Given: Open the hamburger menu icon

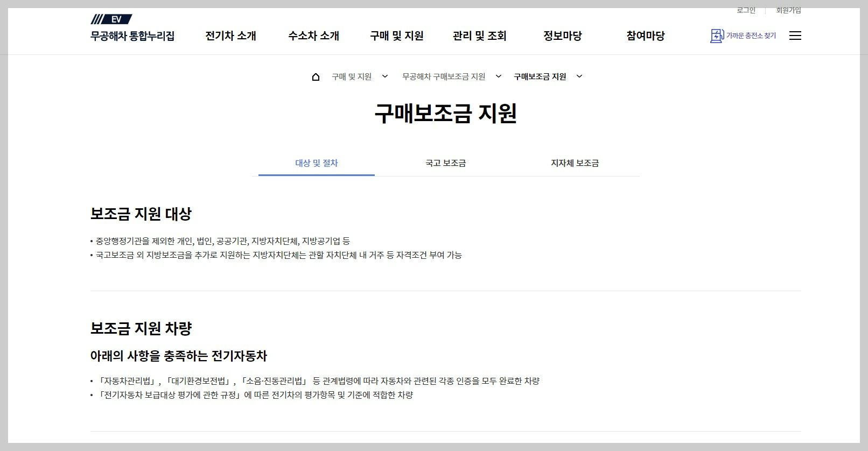Looking at the screenshot, I should (x=795, y=36).
